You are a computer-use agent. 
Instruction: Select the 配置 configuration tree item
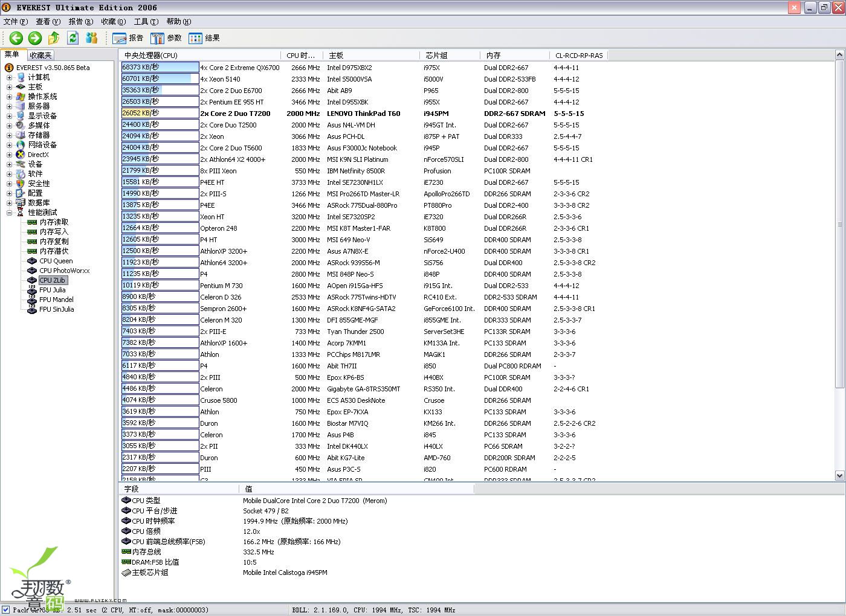click(x=35, y=193)
